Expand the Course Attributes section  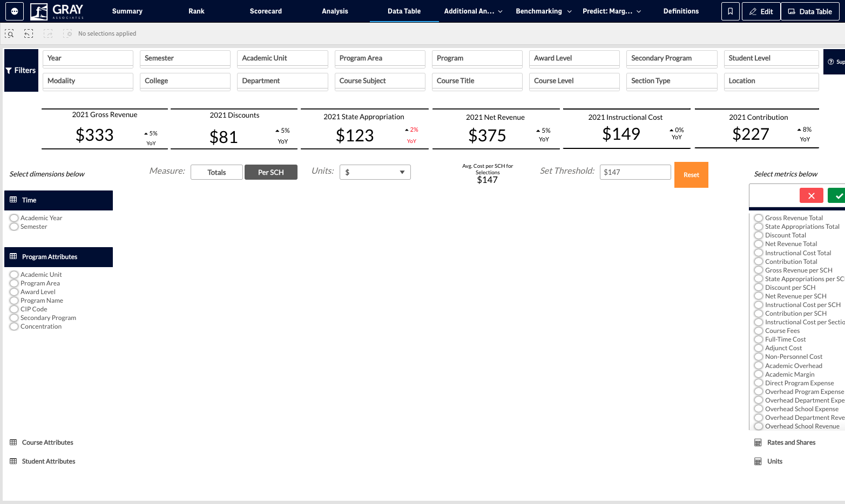click(48, 442)
